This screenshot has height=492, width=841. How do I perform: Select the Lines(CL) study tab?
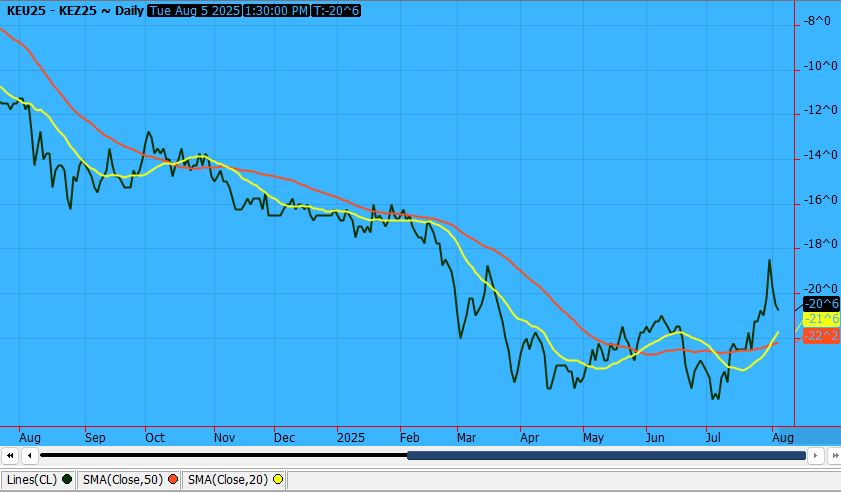point(32,480)
